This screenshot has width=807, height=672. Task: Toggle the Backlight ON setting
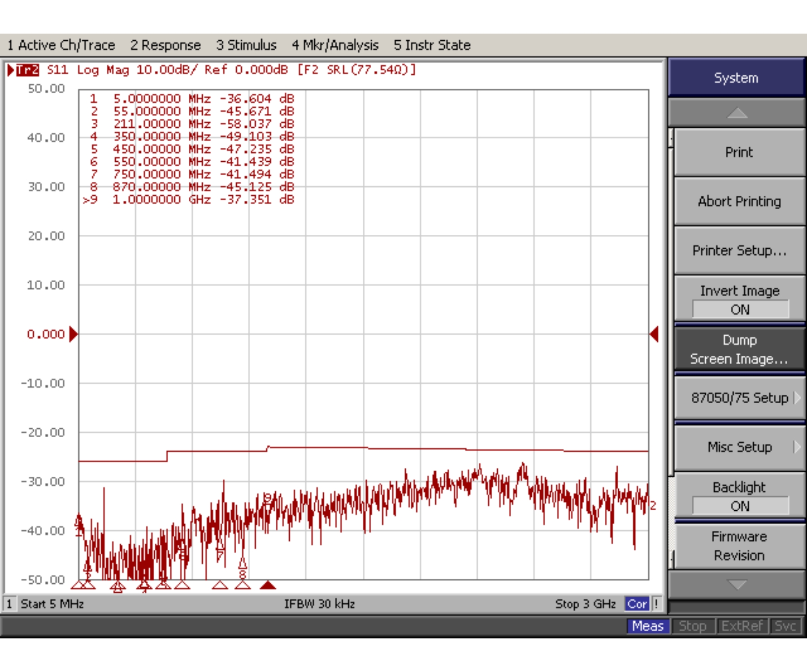tap(739, 496)
